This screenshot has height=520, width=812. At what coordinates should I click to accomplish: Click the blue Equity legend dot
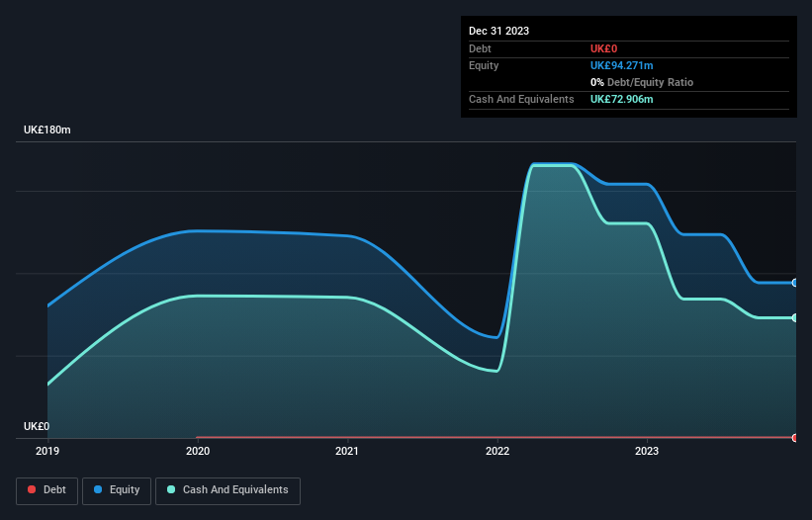98,489
